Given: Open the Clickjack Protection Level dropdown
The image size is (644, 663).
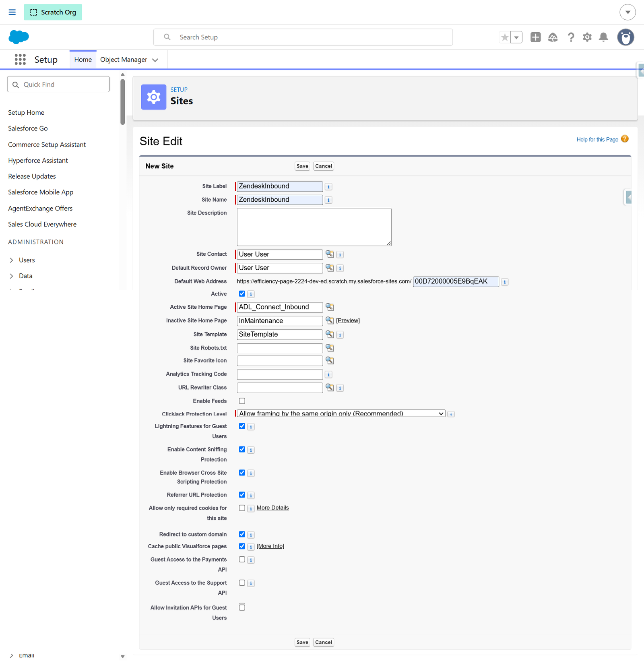Looking at the screenshot, I should tap(341, 413).
